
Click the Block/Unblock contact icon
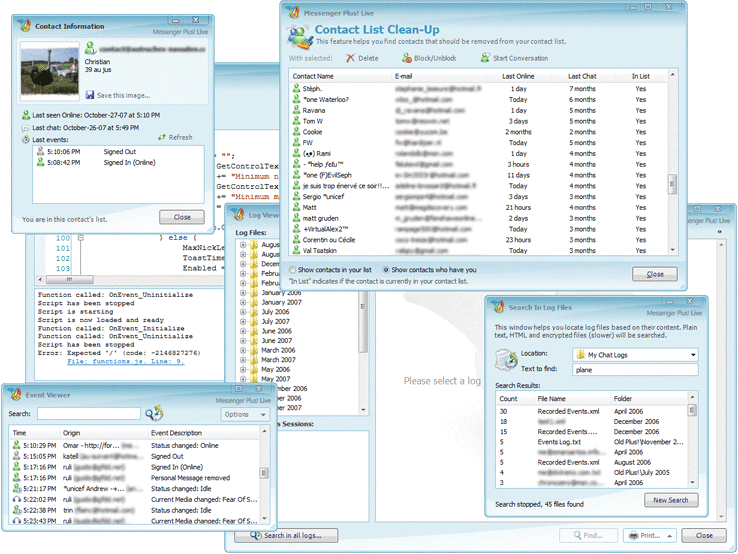tap(407, 58)
